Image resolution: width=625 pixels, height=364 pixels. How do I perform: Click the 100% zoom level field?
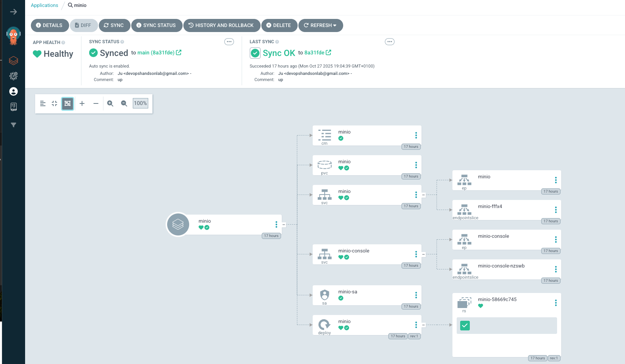click(140, 103)
